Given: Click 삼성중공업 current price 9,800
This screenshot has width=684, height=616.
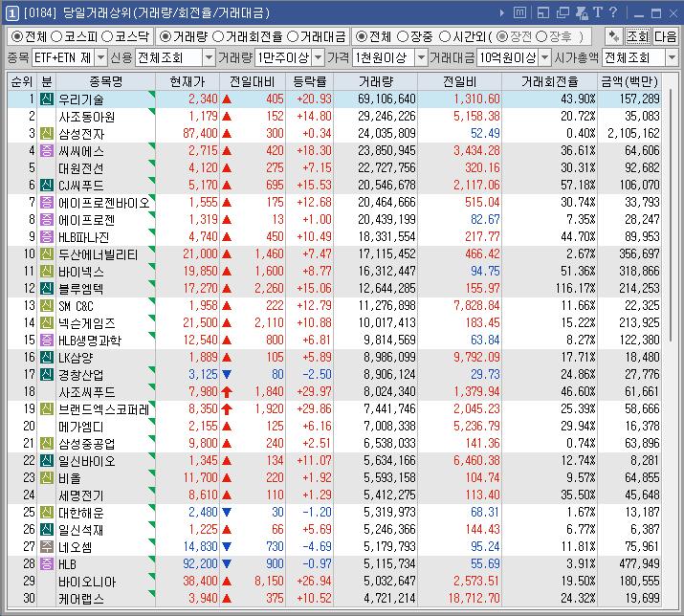Looking at the screenshot, I should (x=203, y=443).
